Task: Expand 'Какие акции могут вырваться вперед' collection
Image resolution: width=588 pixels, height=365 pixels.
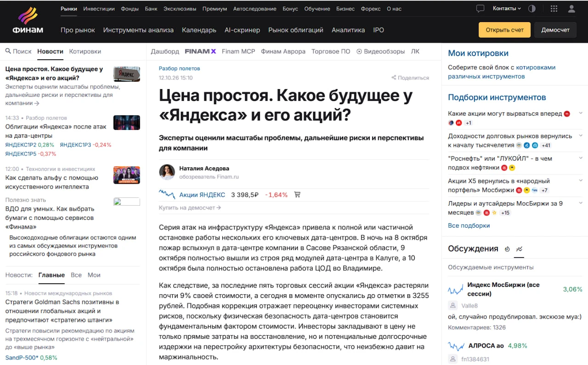Action: pos(581,113)
